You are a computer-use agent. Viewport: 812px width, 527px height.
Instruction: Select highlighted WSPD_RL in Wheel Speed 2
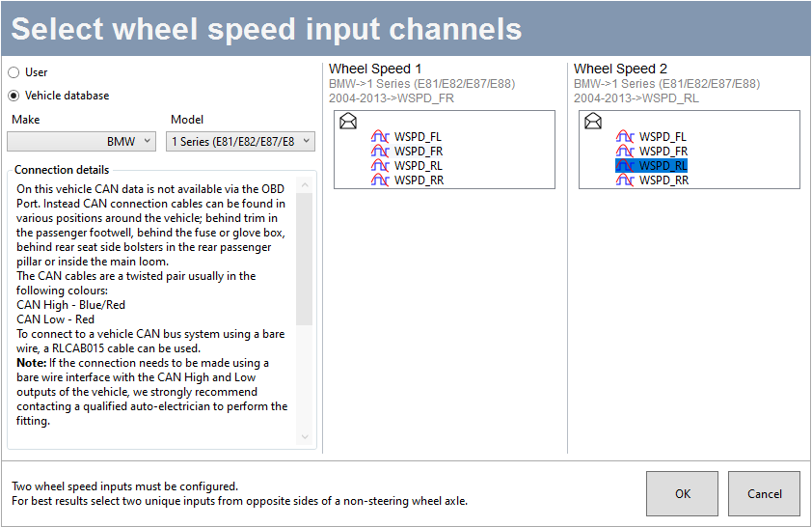point(663,166)
